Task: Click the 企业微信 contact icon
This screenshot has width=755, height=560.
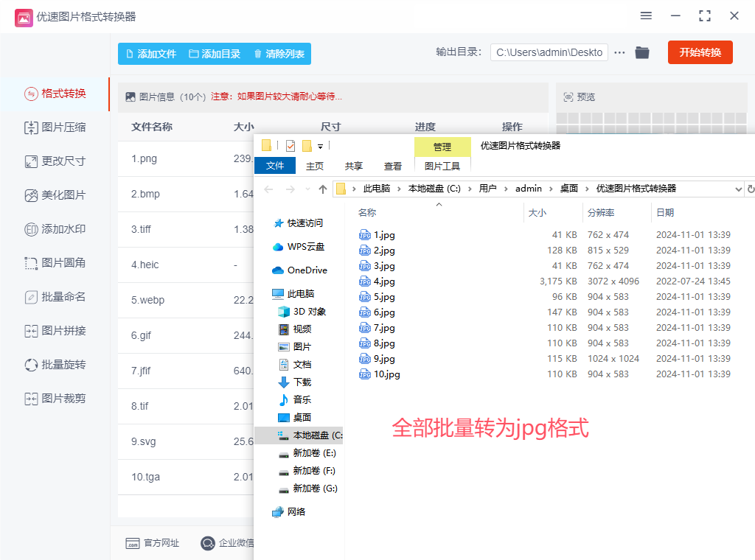Action: (207, 543)
